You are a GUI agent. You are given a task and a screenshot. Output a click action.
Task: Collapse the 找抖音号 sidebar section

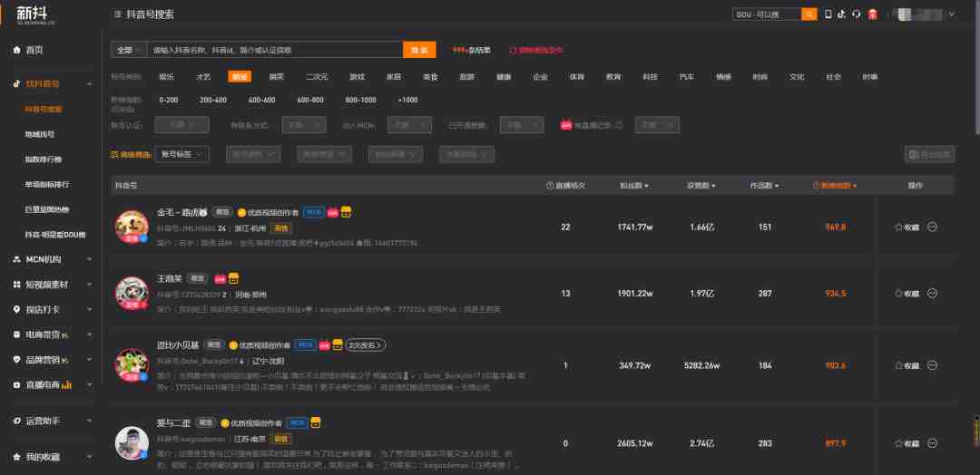pyautogui.click(x=89, y=83)
